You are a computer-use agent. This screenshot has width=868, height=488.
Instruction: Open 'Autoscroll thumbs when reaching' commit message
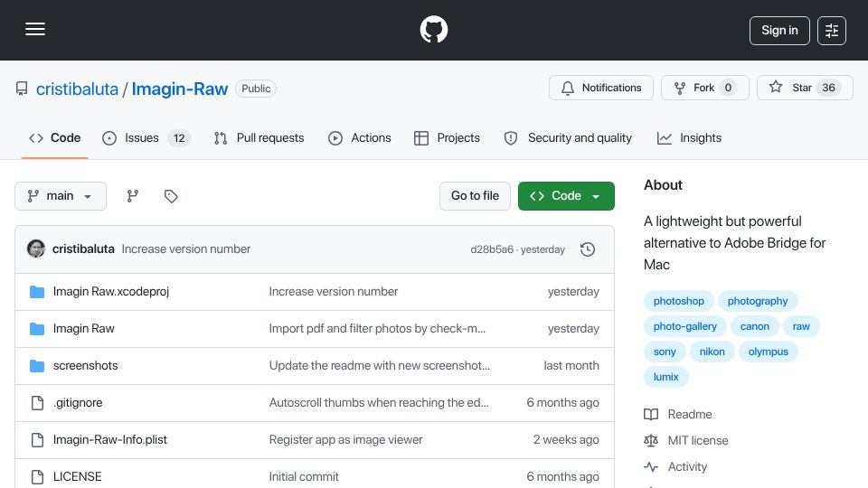(379, 403)
